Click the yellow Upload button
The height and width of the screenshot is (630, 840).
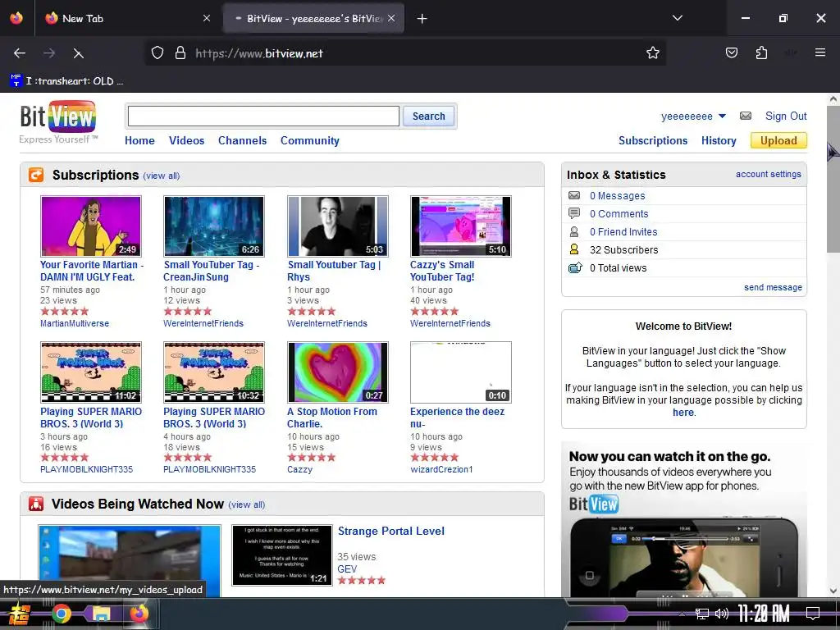[778, 140]
